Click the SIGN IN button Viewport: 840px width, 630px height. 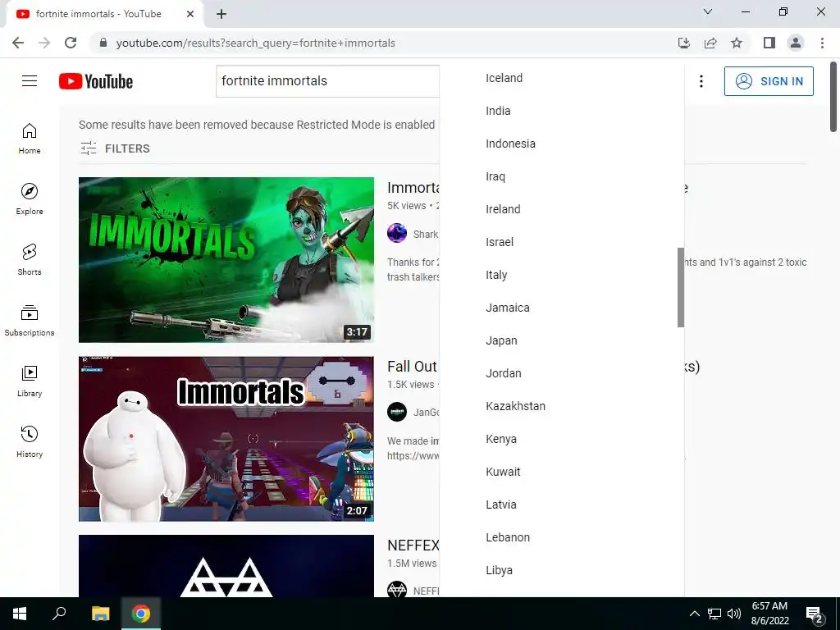(769, 81)
